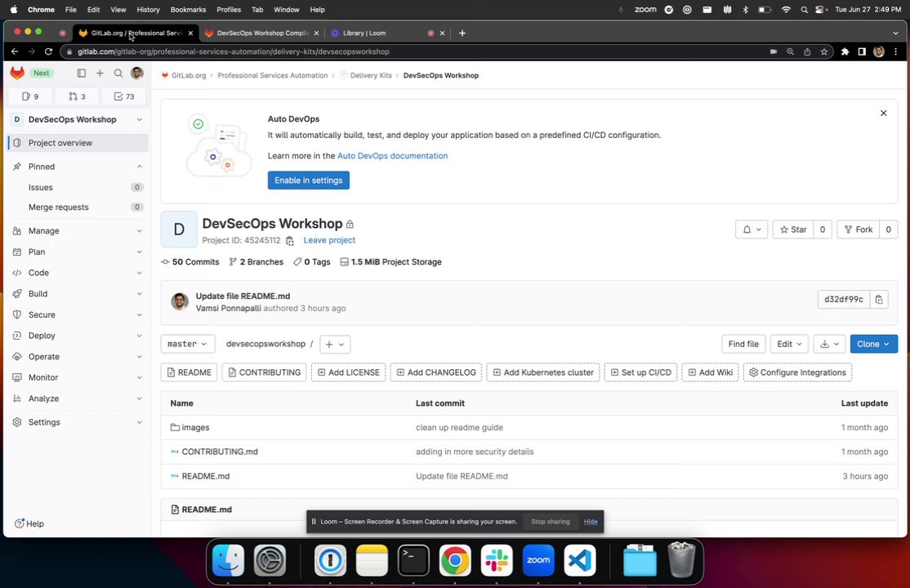Image resolution: width=910 pixels, height=588 pixels.
Task: Open Terminal from the Dock
Action: (413, 560)
